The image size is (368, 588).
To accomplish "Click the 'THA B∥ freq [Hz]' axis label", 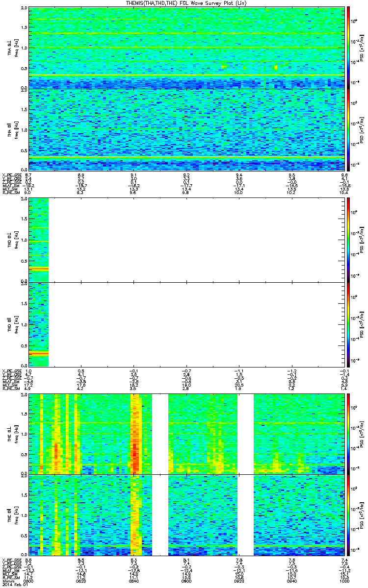I will tap(13, 129).
